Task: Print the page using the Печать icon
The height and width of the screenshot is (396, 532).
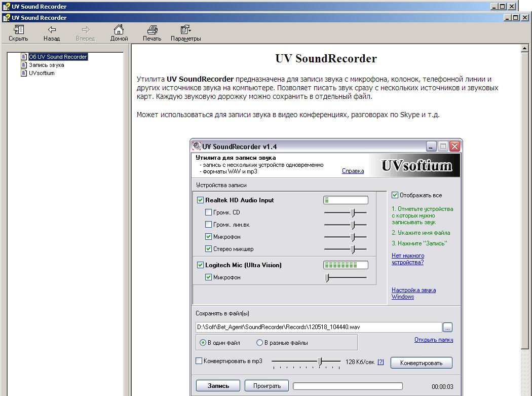Action: pyautogui.click(x=152, y=30)
